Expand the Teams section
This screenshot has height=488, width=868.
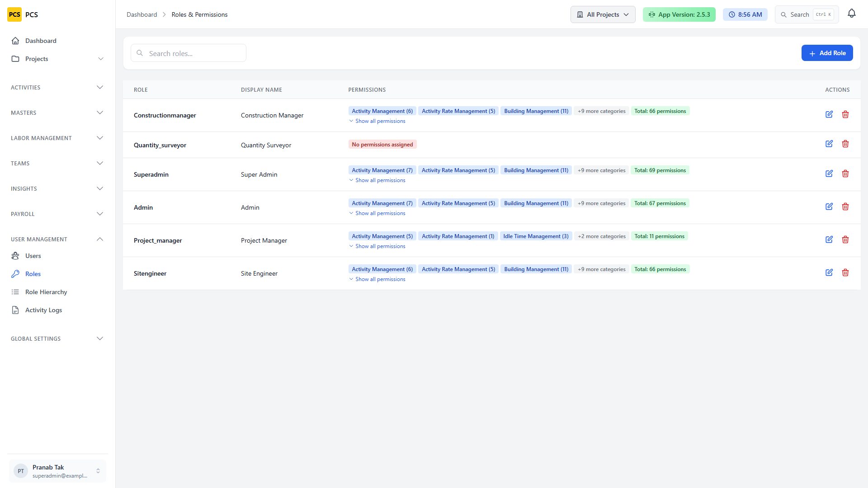coord(57,163)
